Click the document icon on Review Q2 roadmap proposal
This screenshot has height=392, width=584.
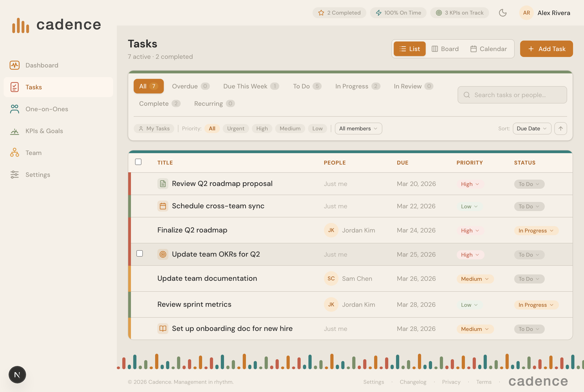click(163, 183)
